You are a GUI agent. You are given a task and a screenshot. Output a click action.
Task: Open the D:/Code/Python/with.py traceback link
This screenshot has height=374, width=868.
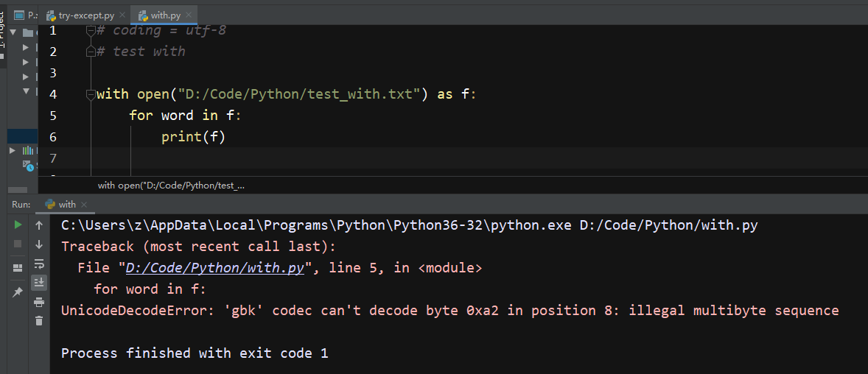coord(215,268)
